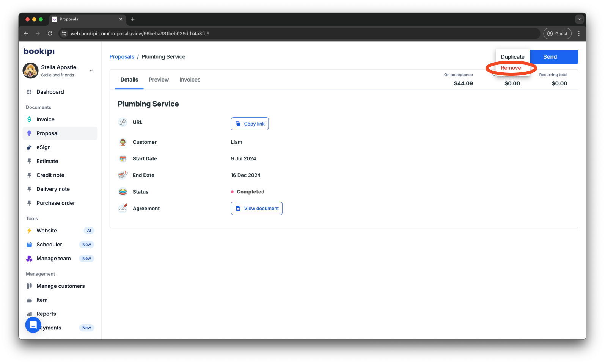Image resolution: width=605 pixels, height=364 pixels.
Task: Open a new browser tab
Action: click(x=133, y=19)
